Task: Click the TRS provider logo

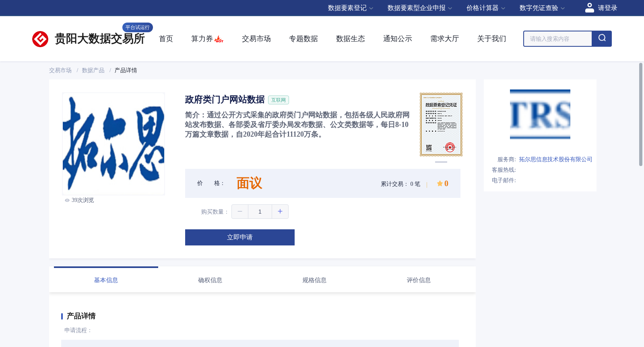Action: 540,114
